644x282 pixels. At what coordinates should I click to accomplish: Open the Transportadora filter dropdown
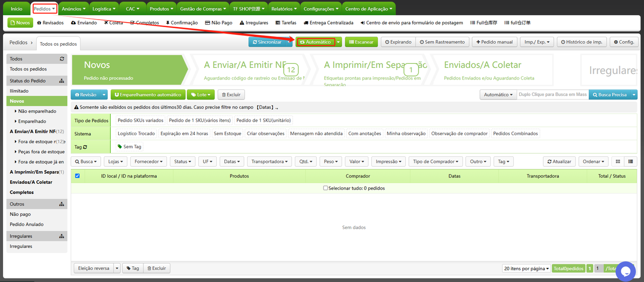[269, 161]
